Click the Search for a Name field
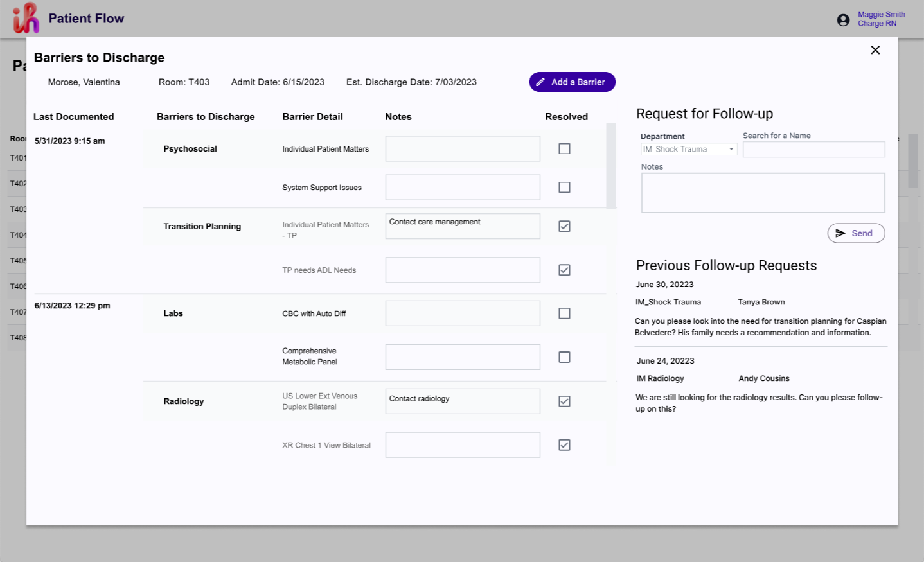 [813, 149]
